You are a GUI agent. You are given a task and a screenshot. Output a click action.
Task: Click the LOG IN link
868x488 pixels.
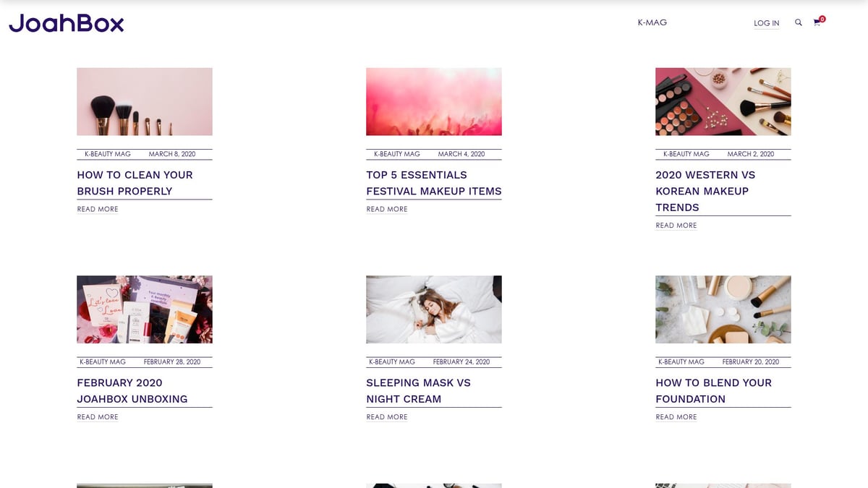(x=766, y=23)
